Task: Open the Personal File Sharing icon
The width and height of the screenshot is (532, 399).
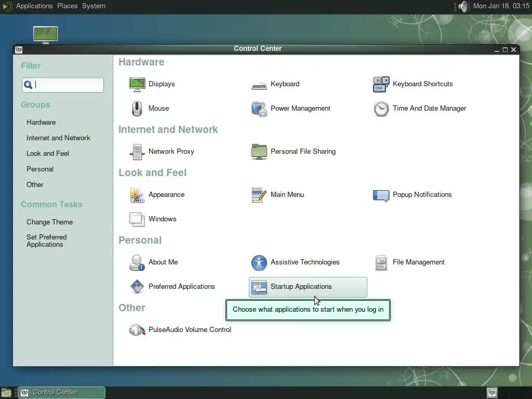Action: (x=259, y=152)
